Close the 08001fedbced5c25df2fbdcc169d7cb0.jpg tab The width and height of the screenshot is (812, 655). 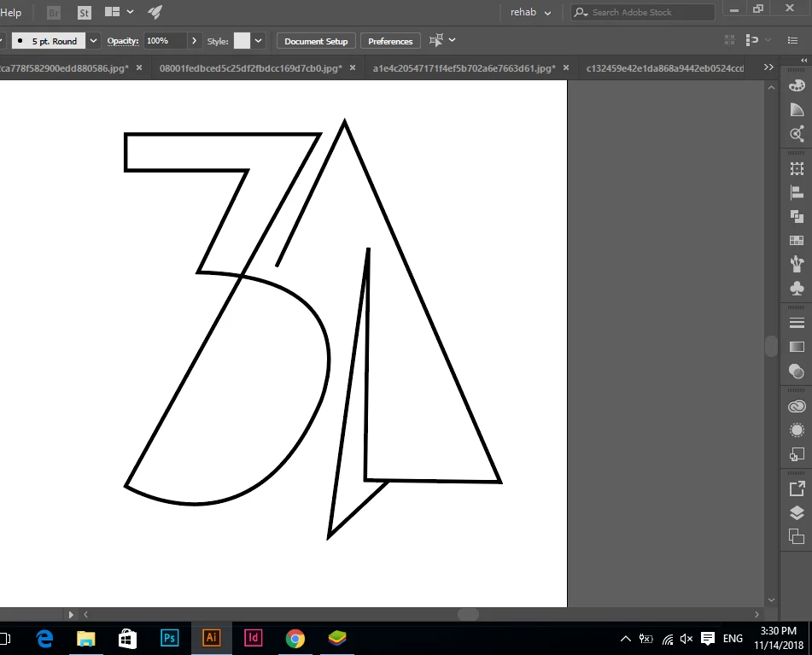[x=353, y=67]
